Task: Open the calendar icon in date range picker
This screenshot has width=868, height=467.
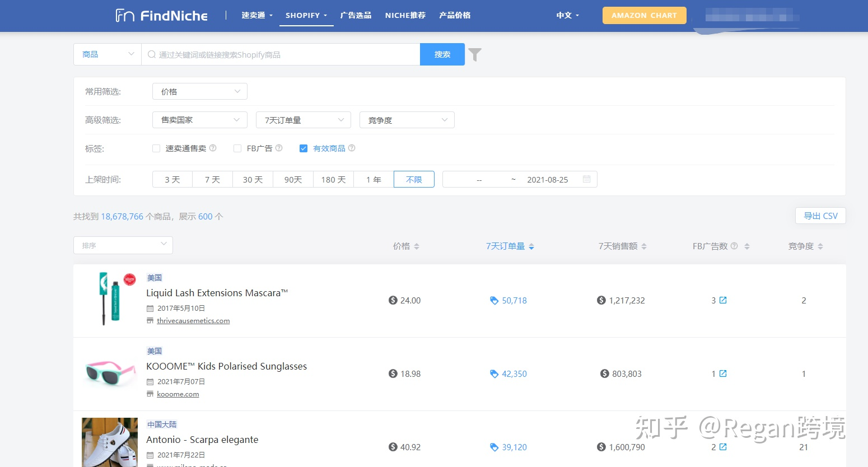Action: pos(586,179)
